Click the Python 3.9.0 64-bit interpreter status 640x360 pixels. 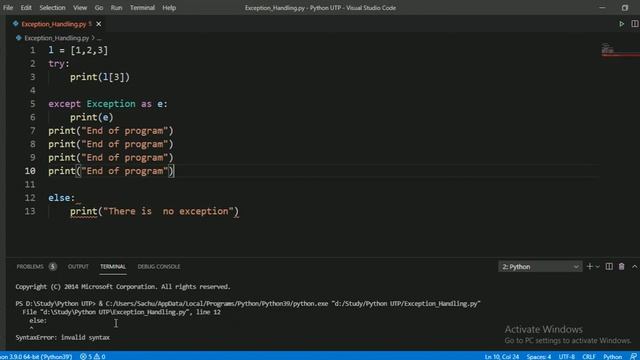tap(36, 356)
